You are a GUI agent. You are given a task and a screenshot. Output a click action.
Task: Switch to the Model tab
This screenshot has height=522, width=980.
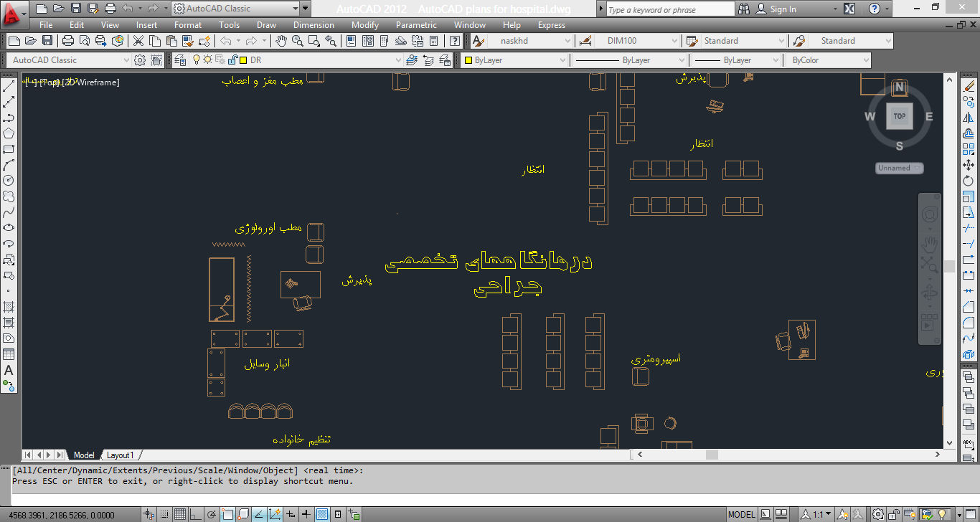(84, 455)
